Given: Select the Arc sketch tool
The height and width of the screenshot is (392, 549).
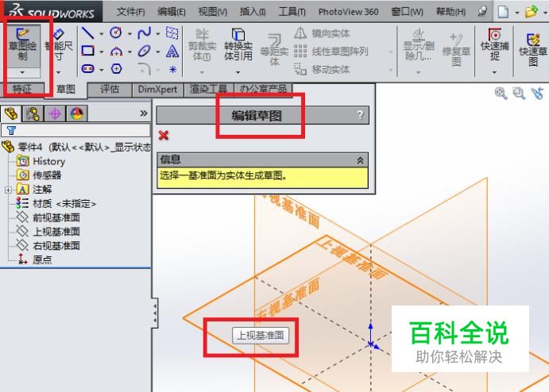Looking at the screenshot, I should pyautogui.click(x=116, y=52).
